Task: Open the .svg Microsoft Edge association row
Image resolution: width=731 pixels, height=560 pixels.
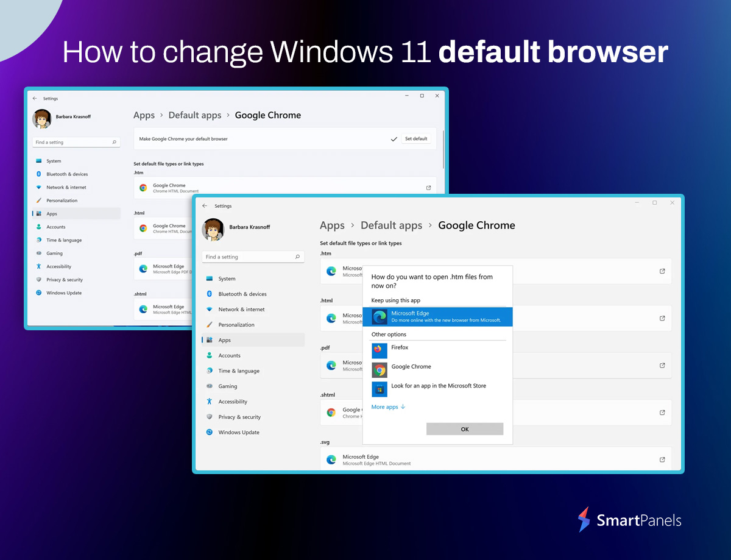Action: 487,459
